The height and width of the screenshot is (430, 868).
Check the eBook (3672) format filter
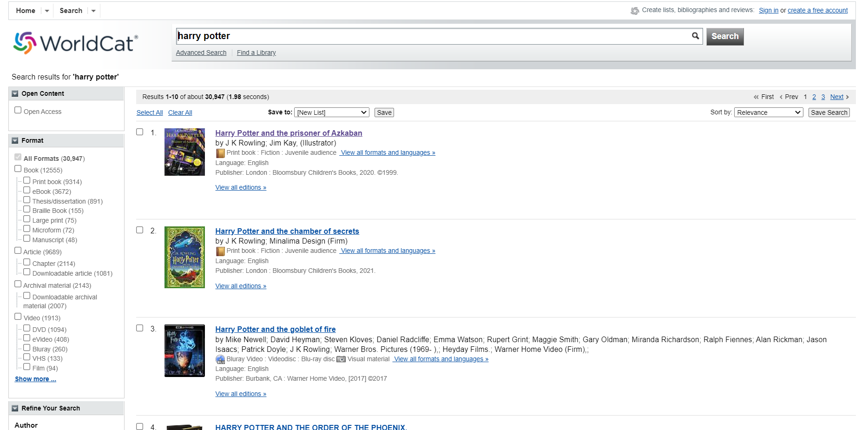[27, 190]
